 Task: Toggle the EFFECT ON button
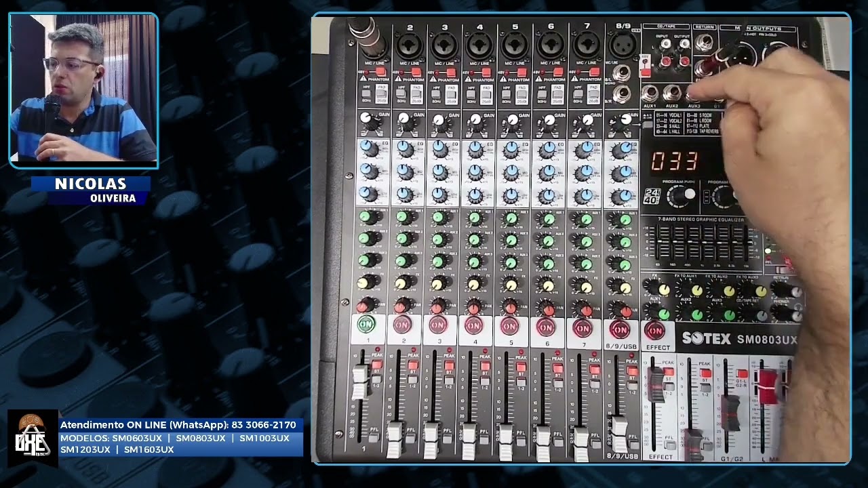point(655,331)
